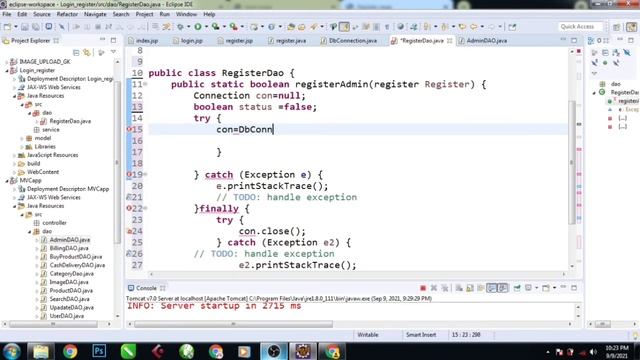Switch to the AdminDAO.java editor tab
640x360 pixels.
click(x=483, y=41)
